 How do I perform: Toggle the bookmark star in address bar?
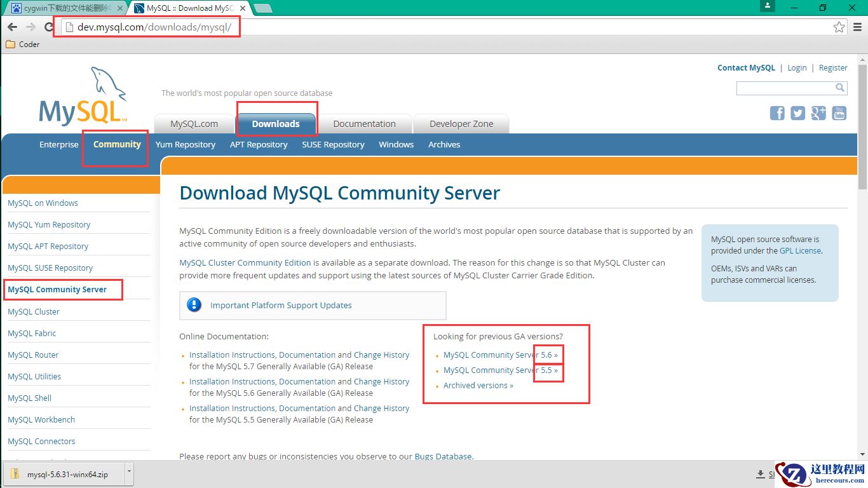pos(839,27)
